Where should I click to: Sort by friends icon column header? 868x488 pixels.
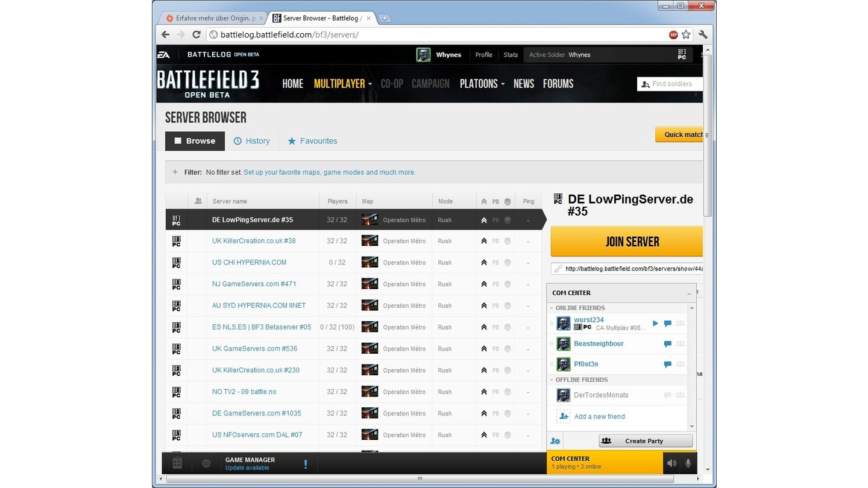[198, 201]
